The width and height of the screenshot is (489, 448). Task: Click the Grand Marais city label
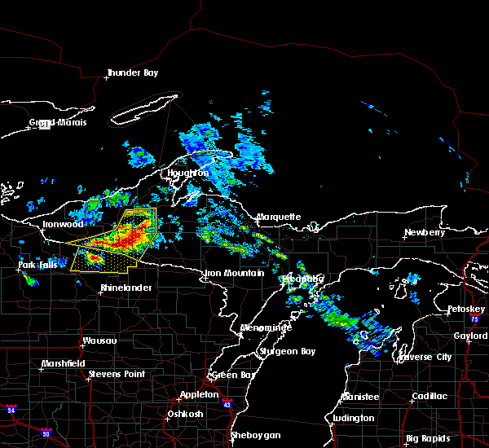coord(58,122)
